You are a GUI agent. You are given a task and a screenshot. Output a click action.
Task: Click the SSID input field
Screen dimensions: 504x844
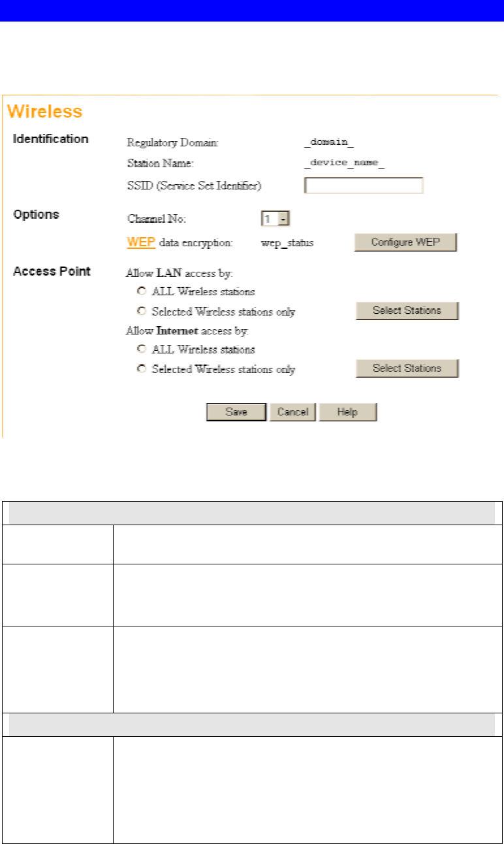[x=364, y=186]
